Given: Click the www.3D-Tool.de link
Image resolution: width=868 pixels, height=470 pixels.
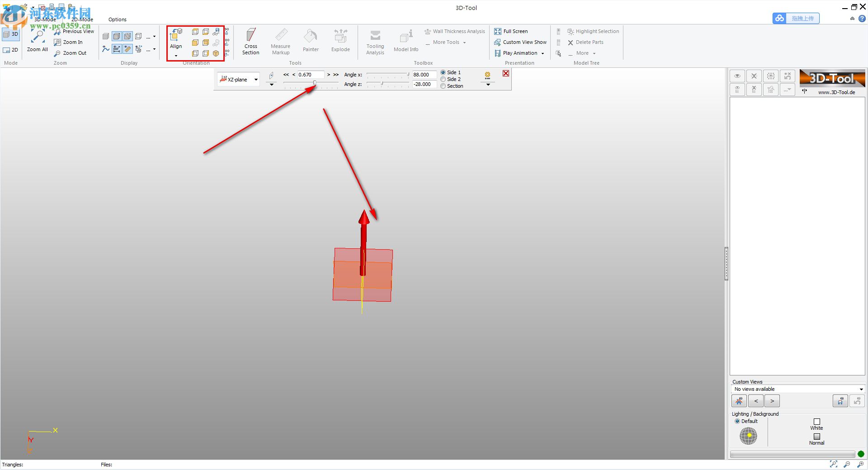Looking at the screenshot, I should pos(835,92).
